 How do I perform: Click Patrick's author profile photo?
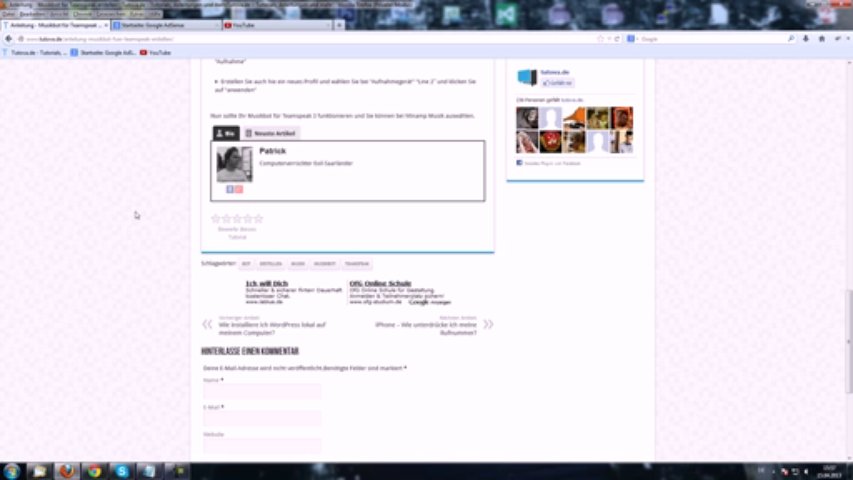point(234,163)
